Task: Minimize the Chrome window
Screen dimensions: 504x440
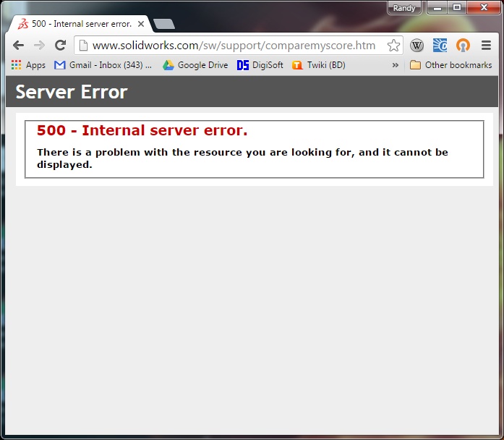Action: pyautogui.click(x=437, y=8)
